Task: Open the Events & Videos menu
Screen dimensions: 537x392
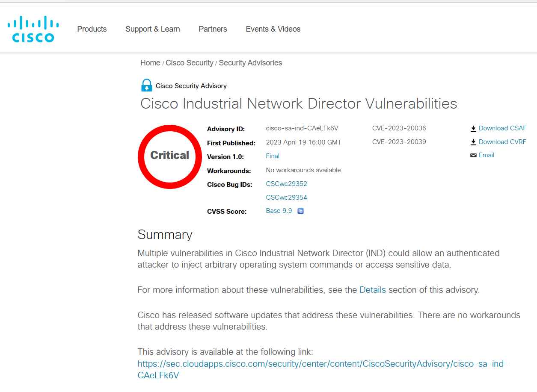Action: [273, 29]
